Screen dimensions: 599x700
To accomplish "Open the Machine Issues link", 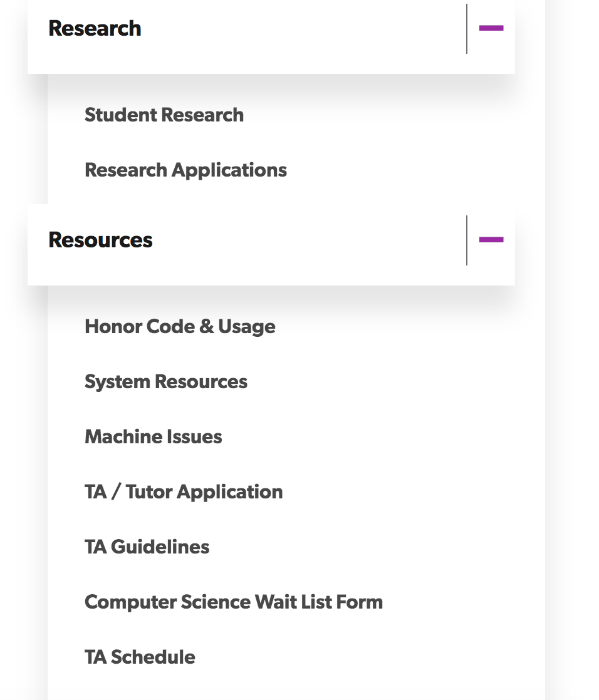I will 154,436.
